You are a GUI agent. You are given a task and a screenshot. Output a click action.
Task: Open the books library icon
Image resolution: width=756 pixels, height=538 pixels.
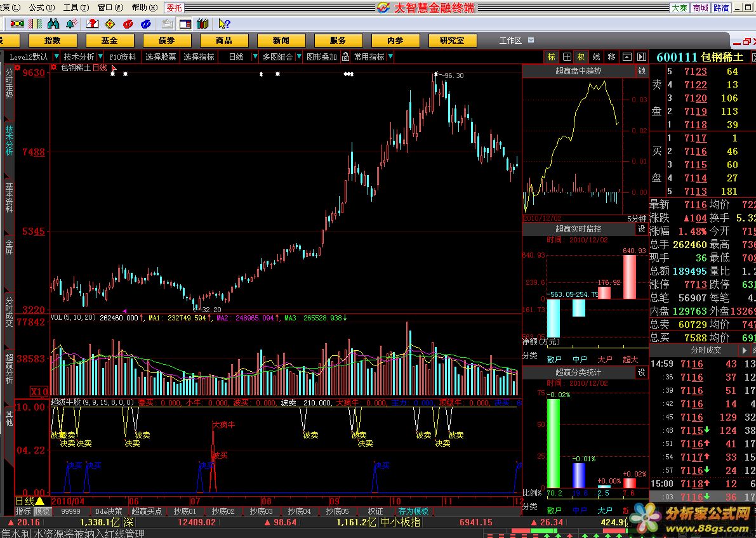[202, 23]
